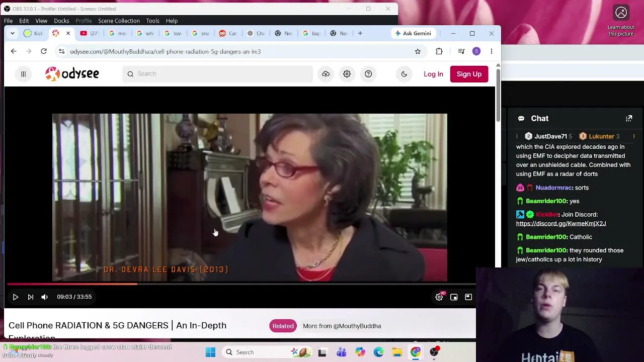This screenshot has width=644, height=362.
Task: Open Task View on the taskbar
Action: click(322, 352)
